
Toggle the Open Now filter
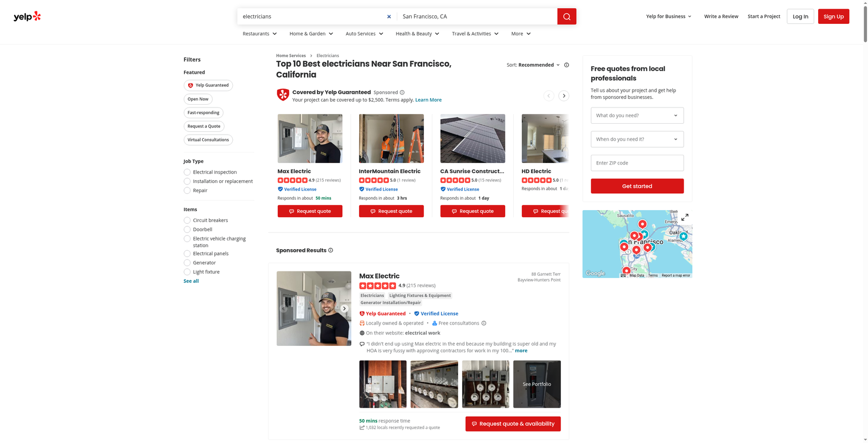click(x=198, y=99)
